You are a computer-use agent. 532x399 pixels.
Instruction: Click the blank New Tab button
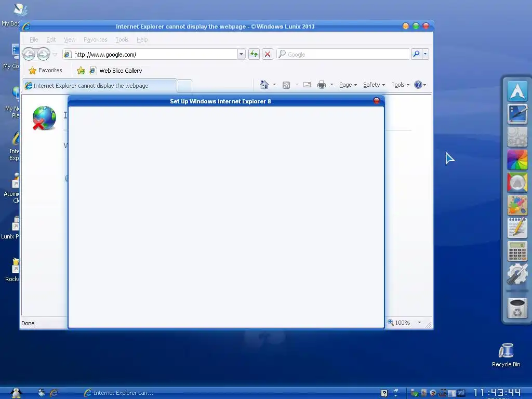(184, 86)
